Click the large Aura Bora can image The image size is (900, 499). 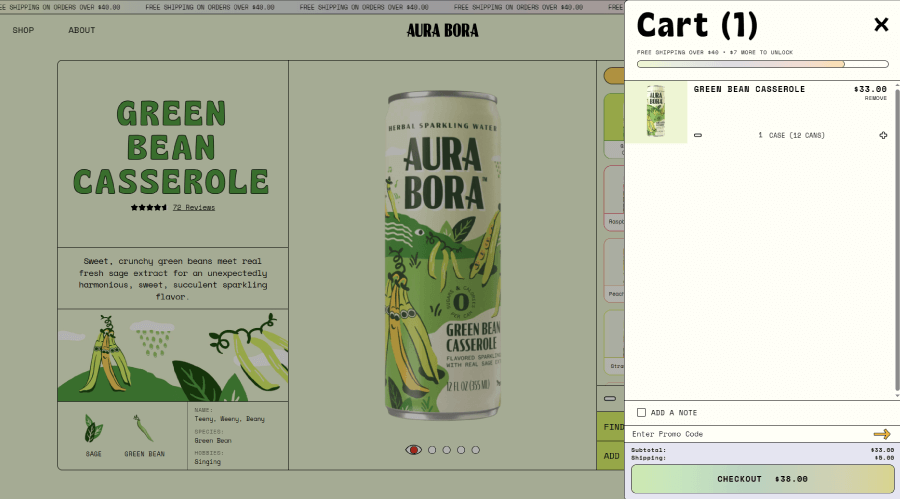pyautogui.click(x=442, y=256)
